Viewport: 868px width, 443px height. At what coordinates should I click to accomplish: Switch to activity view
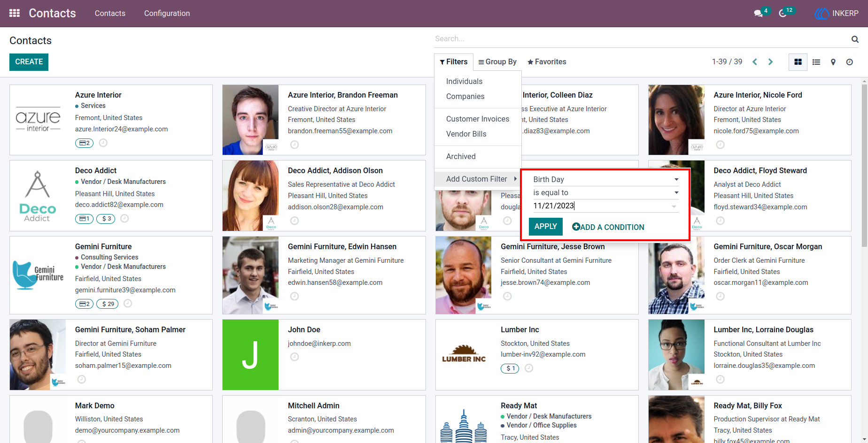tap(850, 62)
